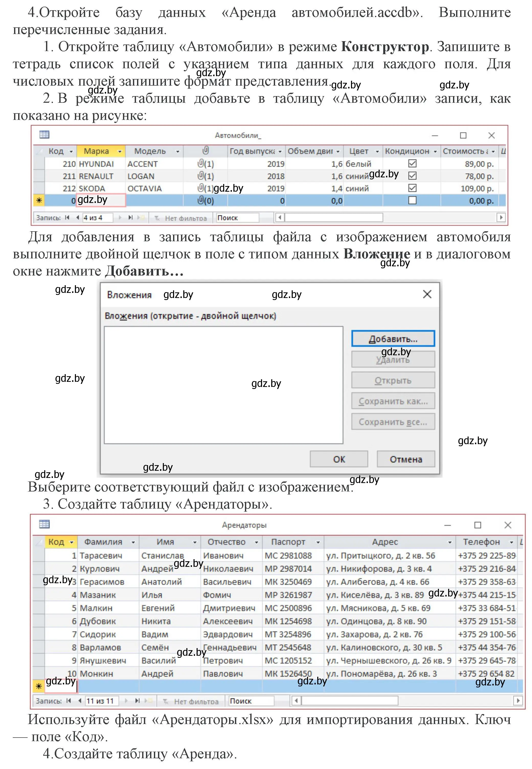Click Отмена in the Вложения dialog
The image size is (532, 769).
(x=406, y=459)
